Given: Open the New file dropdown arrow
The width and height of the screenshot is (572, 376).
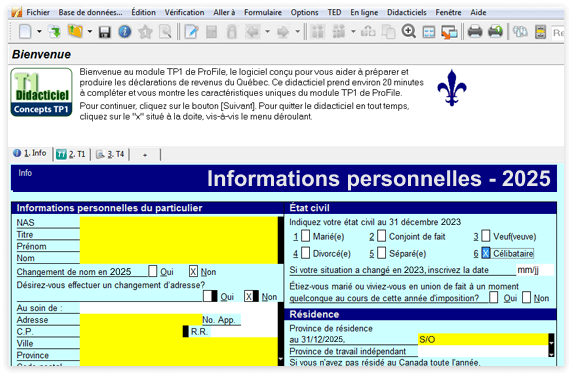Looking at the screenshot, I should [39, 32].
